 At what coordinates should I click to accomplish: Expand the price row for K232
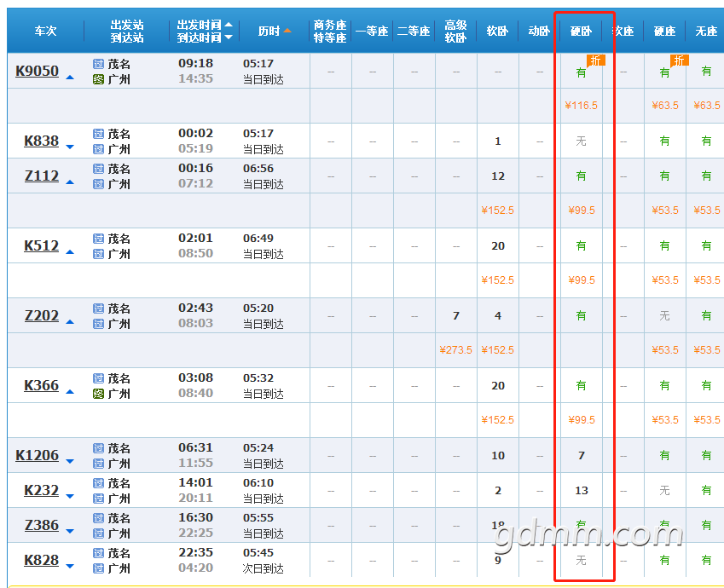(x=70, y=496)
